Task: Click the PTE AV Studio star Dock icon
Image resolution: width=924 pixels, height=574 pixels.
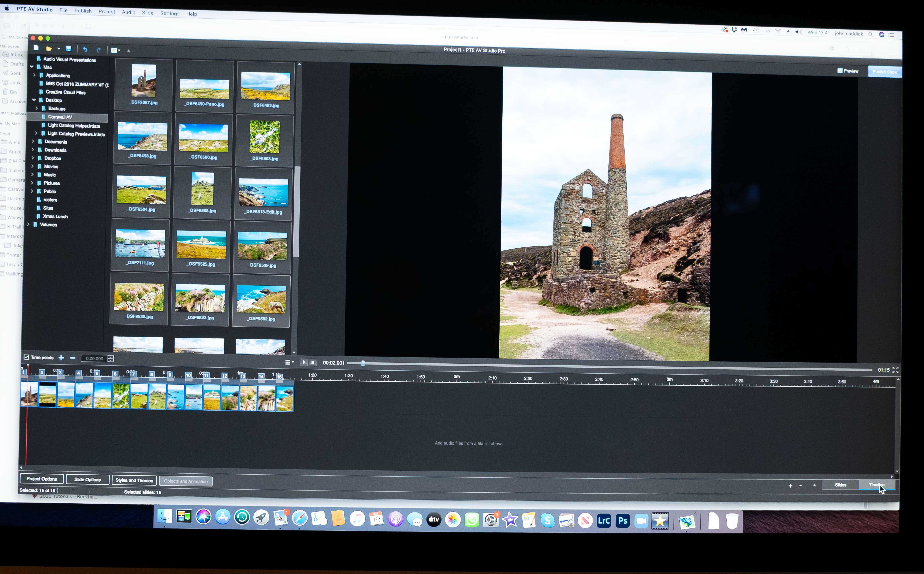Action: coord(660,521)
